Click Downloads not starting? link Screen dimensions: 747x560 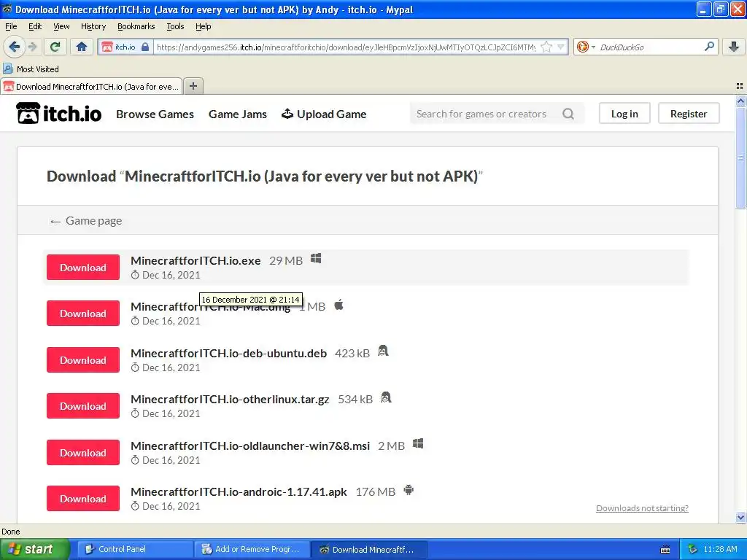642,508
